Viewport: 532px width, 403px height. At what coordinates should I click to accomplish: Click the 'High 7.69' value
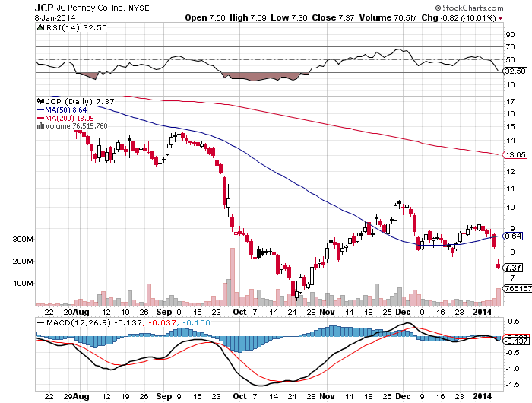248,17
